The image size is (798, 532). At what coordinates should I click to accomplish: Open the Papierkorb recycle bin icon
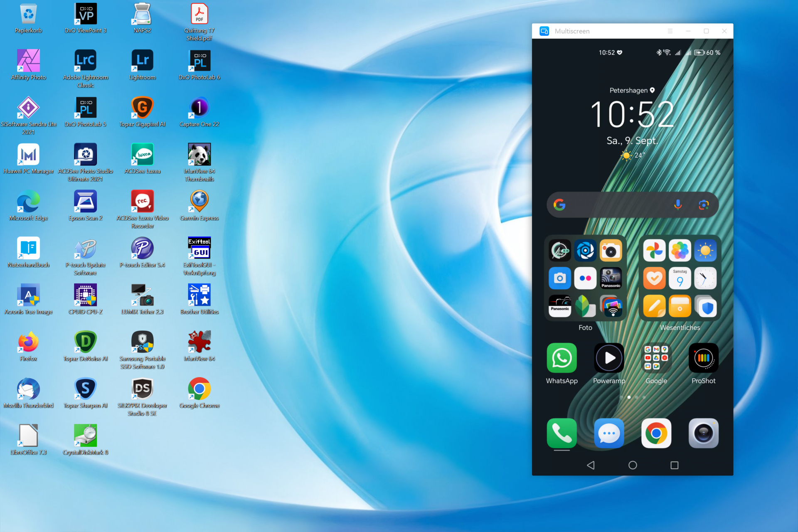click(28, 14)
